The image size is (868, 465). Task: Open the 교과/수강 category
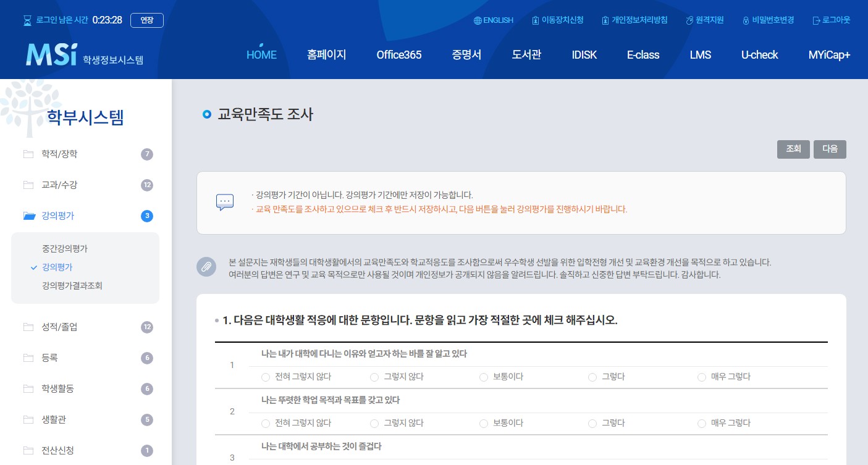[59, 185]
